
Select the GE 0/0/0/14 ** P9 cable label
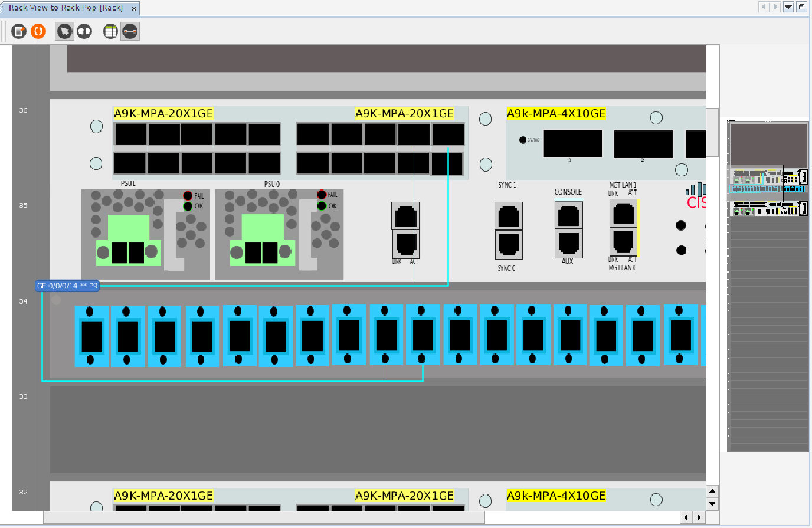(x=67, y=286)
